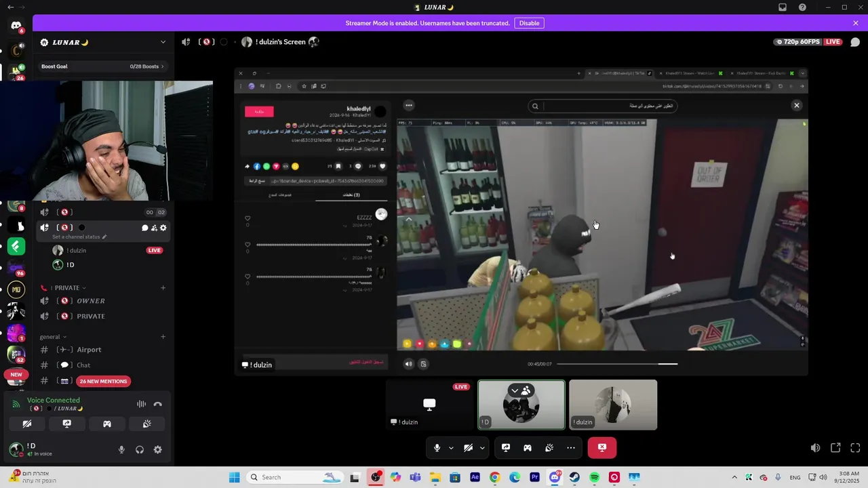Pop out stream into separate window
868x488 pixels.
835,448
